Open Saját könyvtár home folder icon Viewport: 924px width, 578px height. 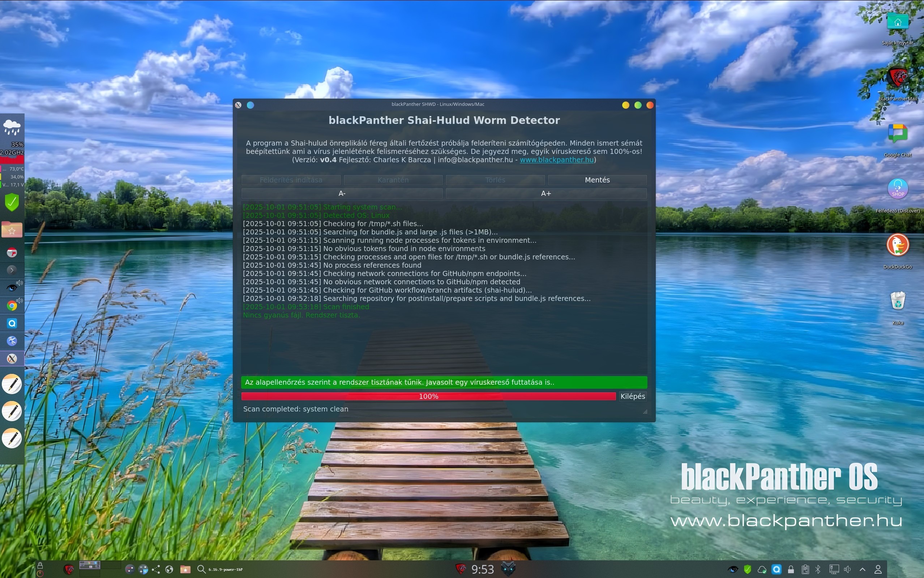(x=897, y=22)
